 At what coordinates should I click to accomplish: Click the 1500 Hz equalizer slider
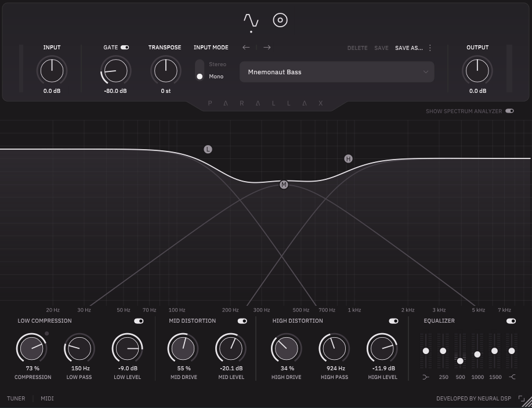[495, 351]
